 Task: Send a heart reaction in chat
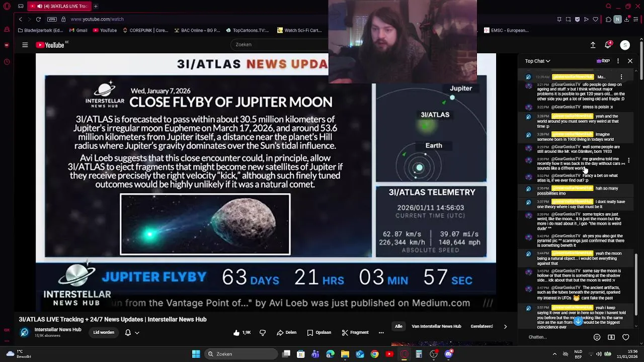(626, 337)
